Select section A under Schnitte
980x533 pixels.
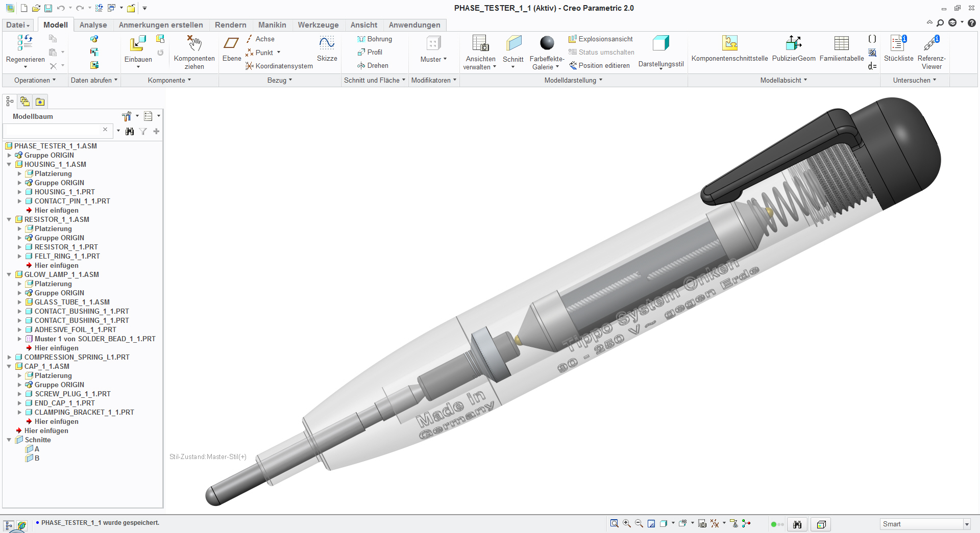33,449
